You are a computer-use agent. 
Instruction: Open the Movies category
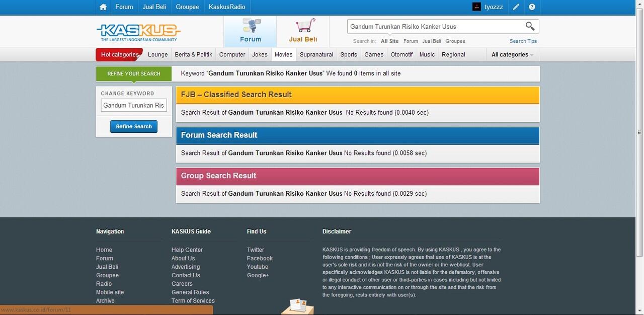tap(284, 54)
